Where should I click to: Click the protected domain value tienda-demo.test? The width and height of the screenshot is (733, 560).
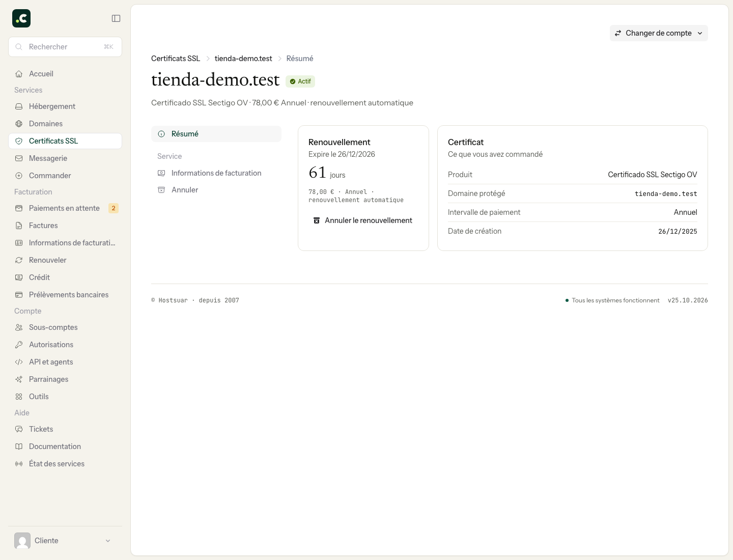point(666,194)
